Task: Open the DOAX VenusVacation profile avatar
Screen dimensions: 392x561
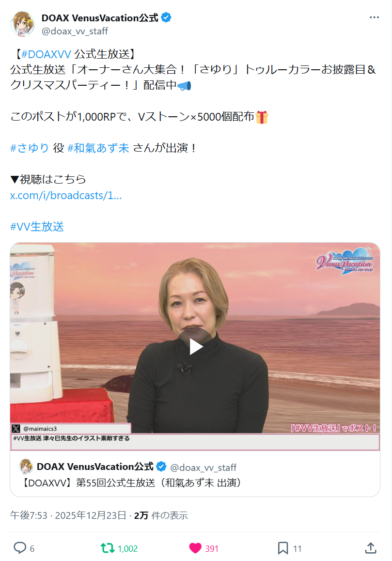Action: pos(23,24)
